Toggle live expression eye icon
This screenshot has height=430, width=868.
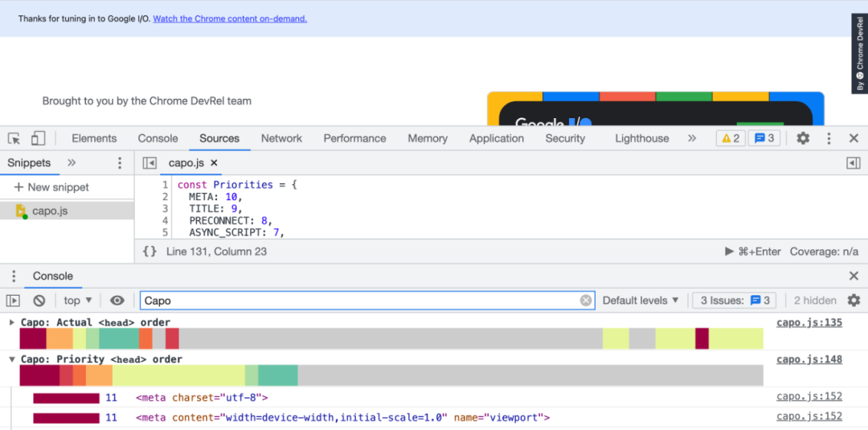click(117, 301)
